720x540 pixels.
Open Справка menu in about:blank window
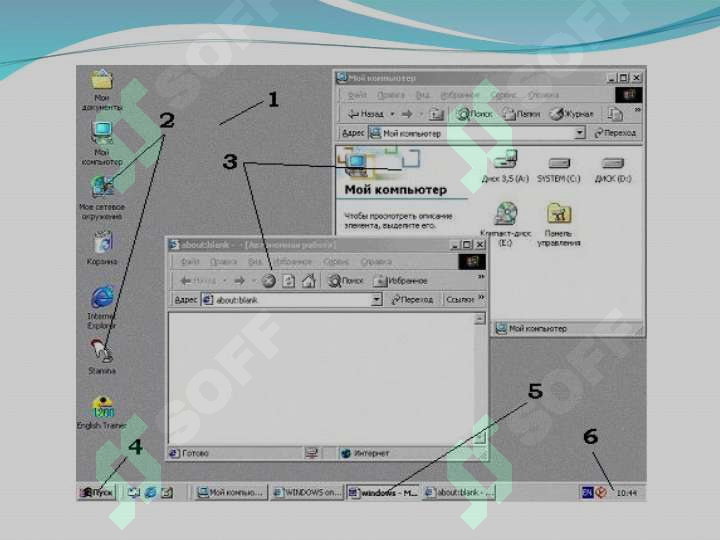[x=376, y=262]
